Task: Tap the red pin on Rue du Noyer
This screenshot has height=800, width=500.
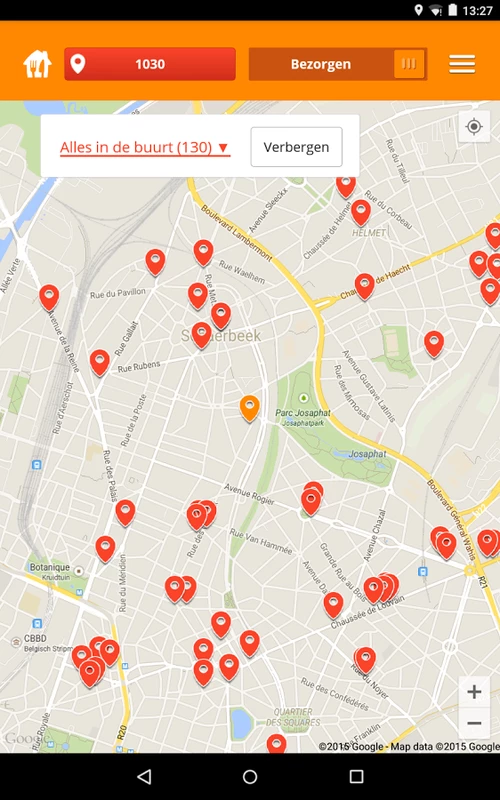Action: [x=365, y=659]
